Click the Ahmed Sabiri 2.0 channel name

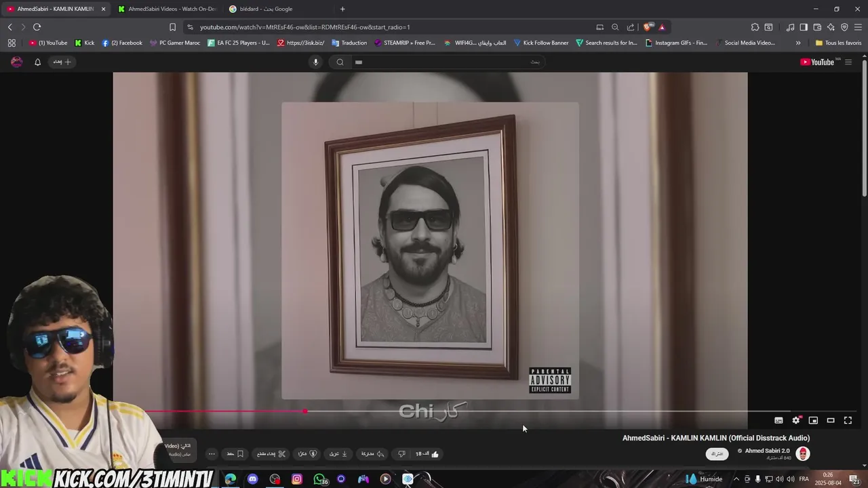[x=767, y=451]
